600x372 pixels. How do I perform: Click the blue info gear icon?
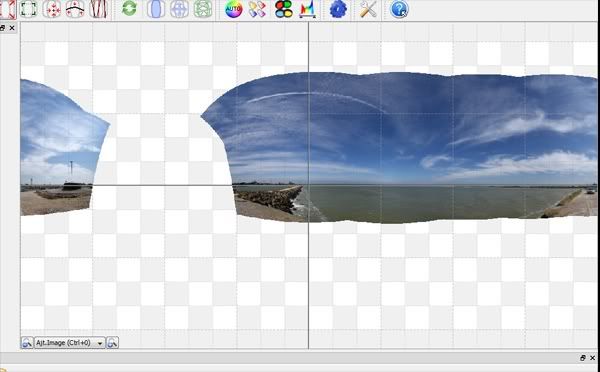click(338, 9)
